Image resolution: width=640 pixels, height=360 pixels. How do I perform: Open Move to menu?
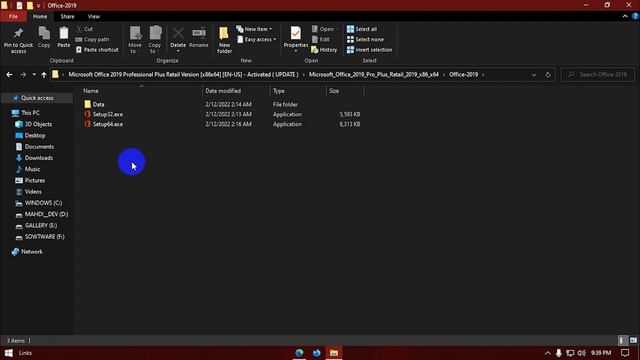click(135, 40)
